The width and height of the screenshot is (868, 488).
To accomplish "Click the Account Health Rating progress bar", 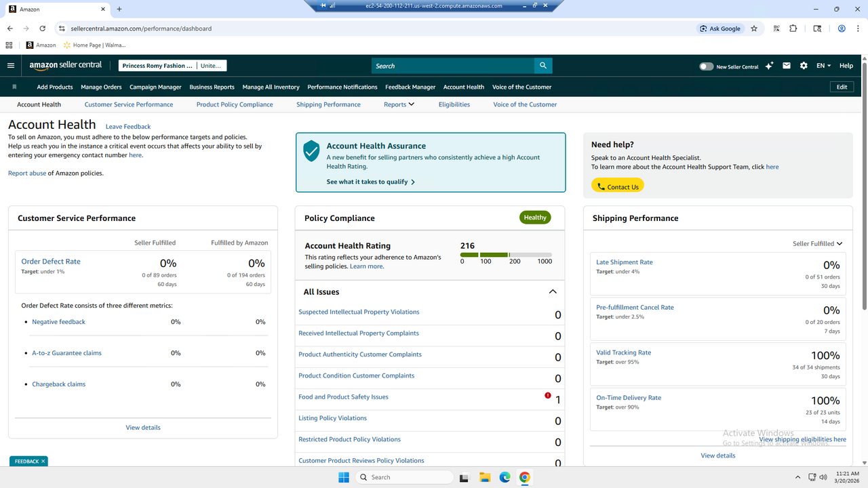I will tap(506, 255).
